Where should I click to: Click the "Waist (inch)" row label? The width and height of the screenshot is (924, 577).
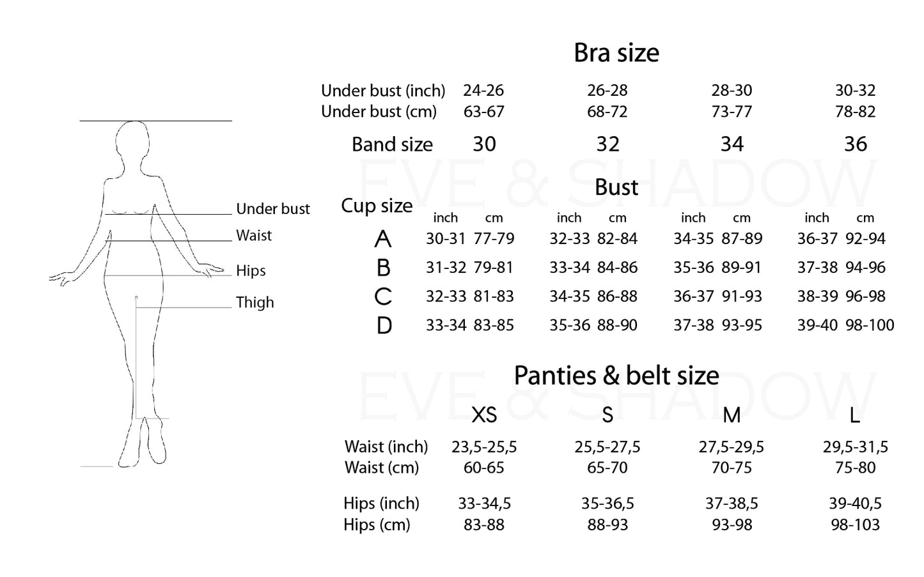pos(386,447)
